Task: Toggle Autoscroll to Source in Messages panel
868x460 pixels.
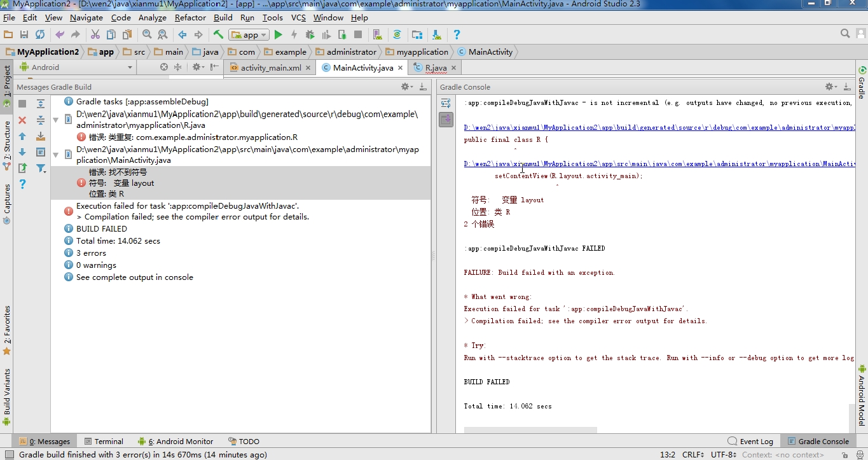Action: pyautogui.click(x=41, y=136)
